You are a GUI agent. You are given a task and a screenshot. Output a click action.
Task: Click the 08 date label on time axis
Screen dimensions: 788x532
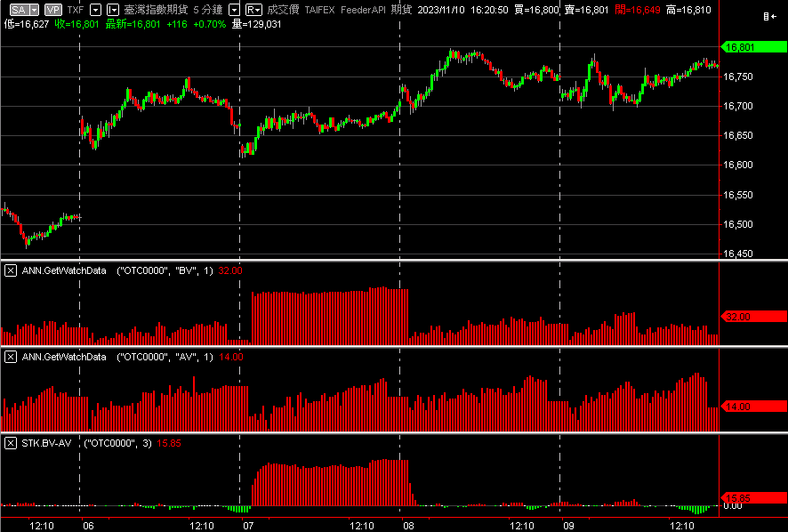408,526
